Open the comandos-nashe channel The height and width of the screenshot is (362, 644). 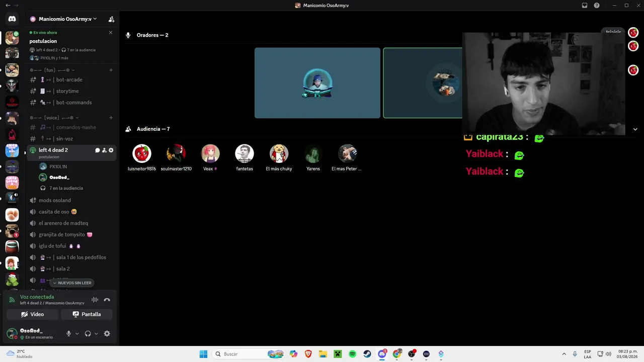(x=71, y=127)
